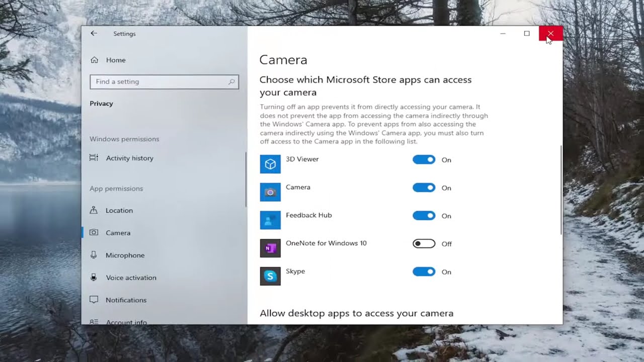The image size is (644, 362).
Task: Click 'Choose which Microsoft Store apps' heading
Action: coord(365,86)
